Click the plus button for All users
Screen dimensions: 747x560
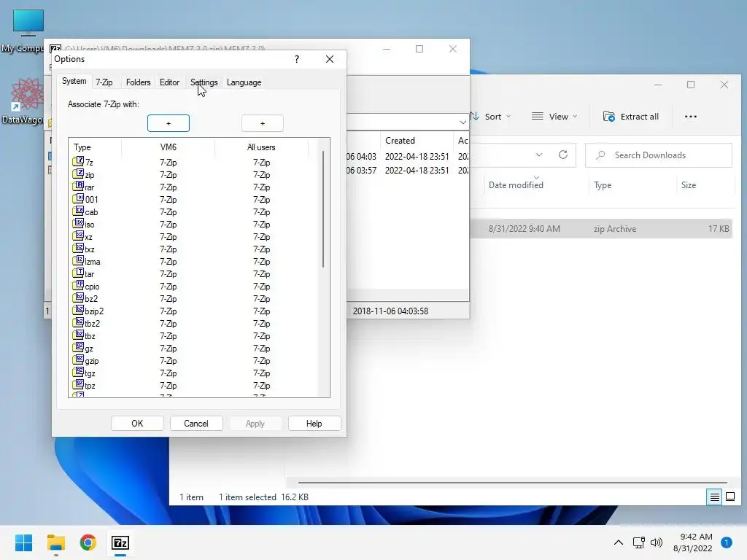(262, 123)
